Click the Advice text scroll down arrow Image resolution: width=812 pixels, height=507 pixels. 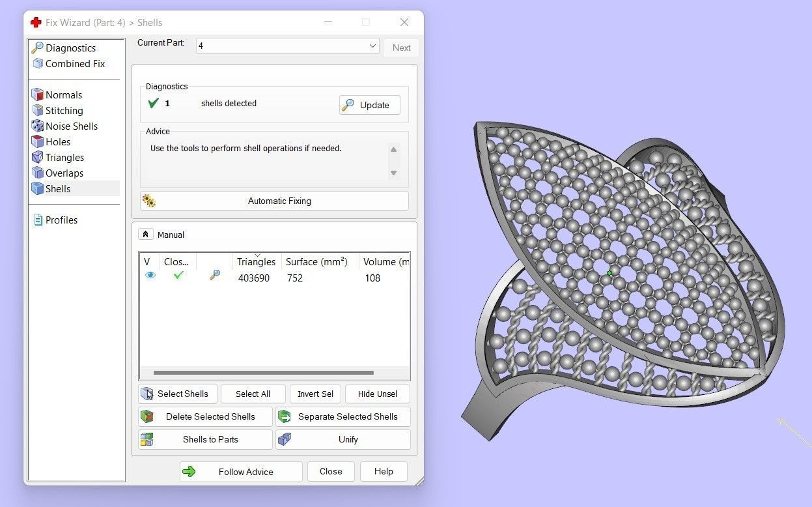pyautogui.click(x=393, y=173)
